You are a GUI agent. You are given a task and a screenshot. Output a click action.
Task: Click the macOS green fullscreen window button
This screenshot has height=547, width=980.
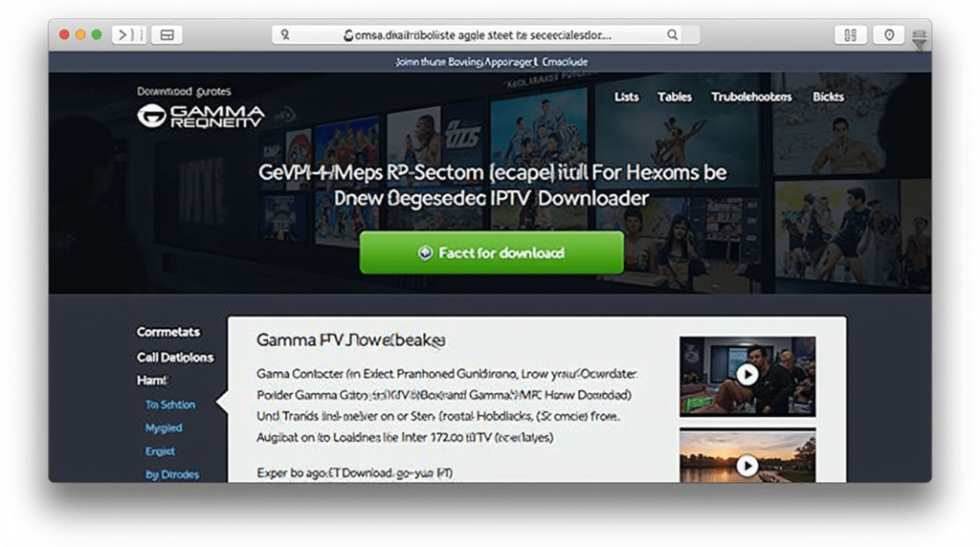tap(97, 35)
